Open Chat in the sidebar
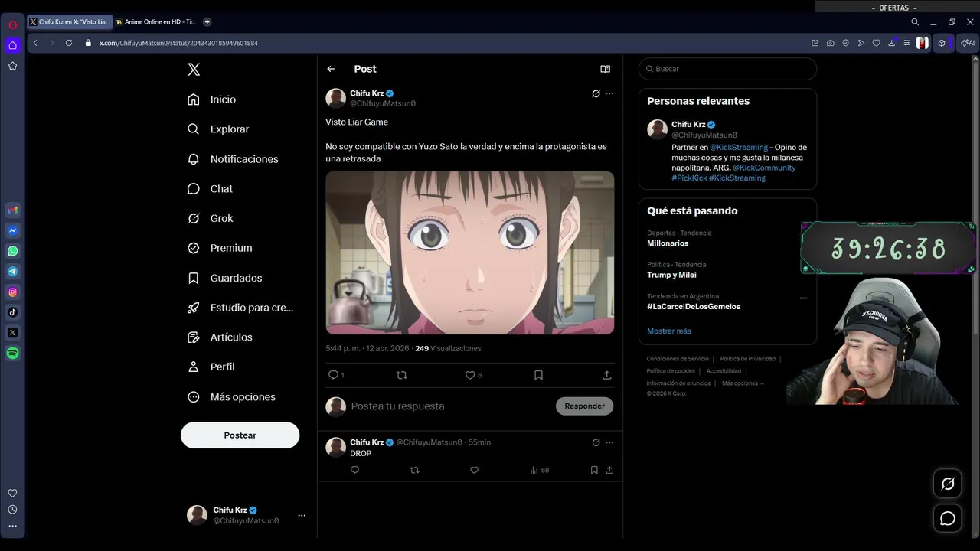This screenshot has width=980, height=551. tap(211, 189)
